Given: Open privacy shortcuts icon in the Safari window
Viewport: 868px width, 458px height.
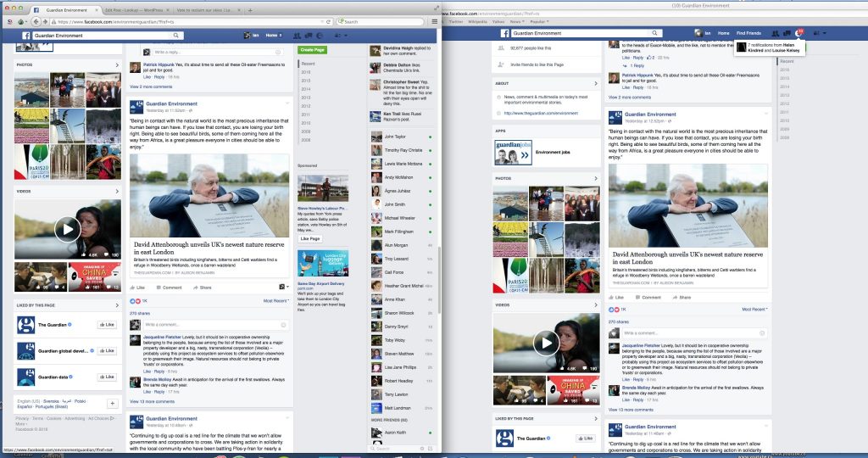Looking at the screenshot, I should [x=816, y=33].
